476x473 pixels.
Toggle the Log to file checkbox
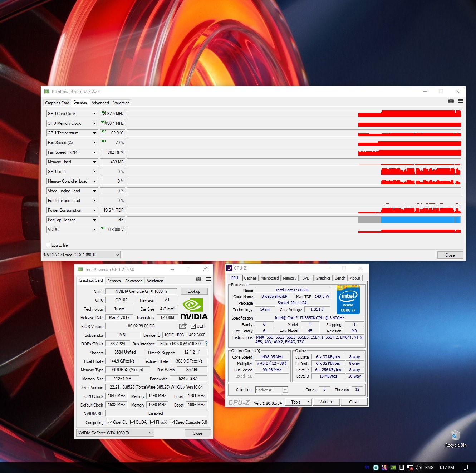coord(48,245)
